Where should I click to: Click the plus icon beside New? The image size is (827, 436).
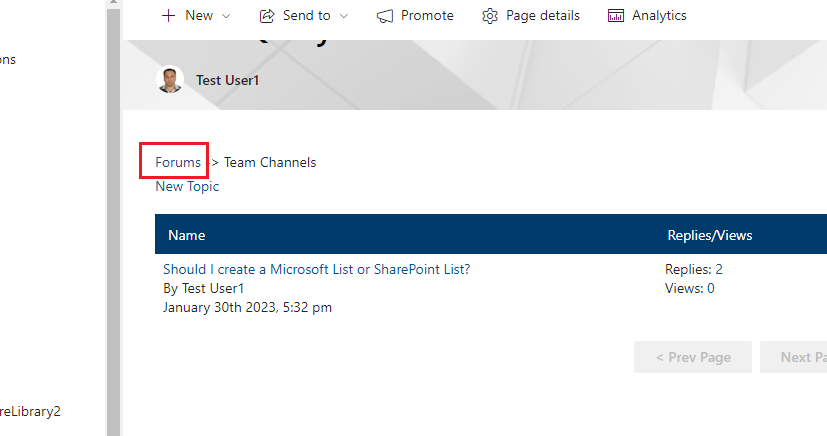point(168,16)
